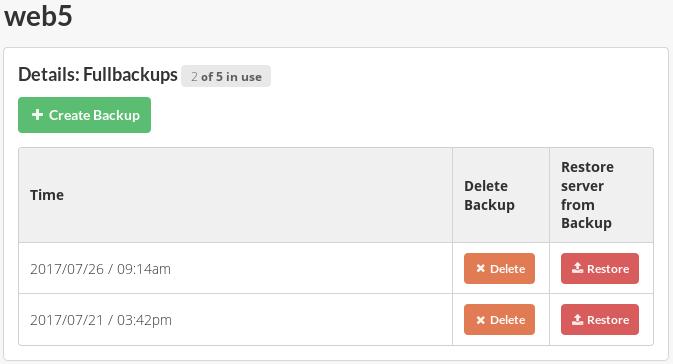Click the Details: Fullbackups heading
The height and width of the screenshot is (364, 673).
pyautogui.click(x=98, y=75)
